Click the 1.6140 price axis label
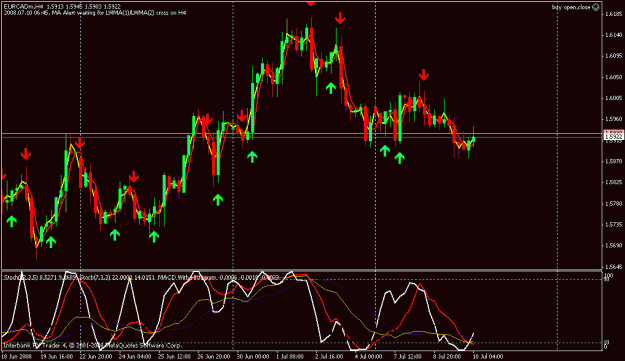The width and height of the screenshot is (625, 361). pyautogui.click(x=613, y=35)
